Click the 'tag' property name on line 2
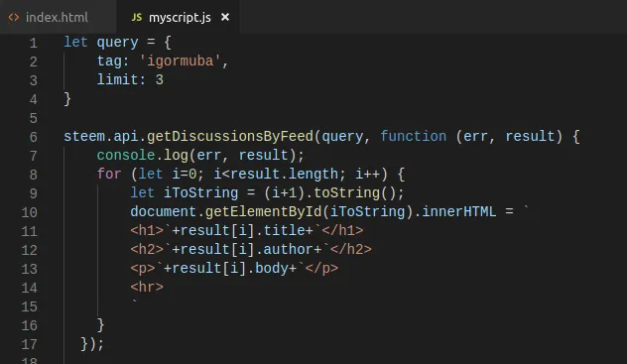627x364 pixels. (x=109, y=61)
